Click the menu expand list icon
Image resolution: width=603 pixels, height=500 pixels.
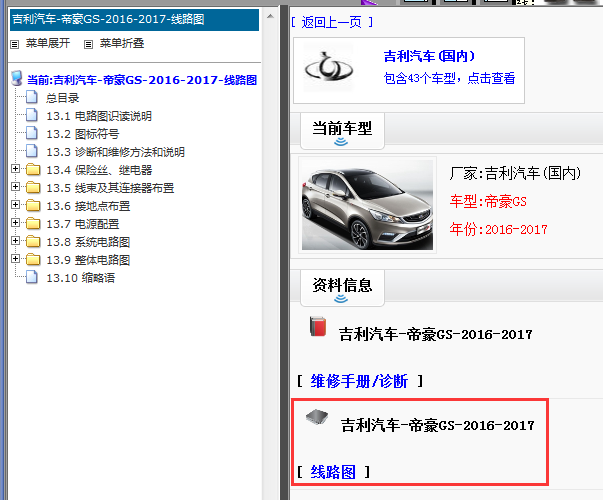[15, 44]
